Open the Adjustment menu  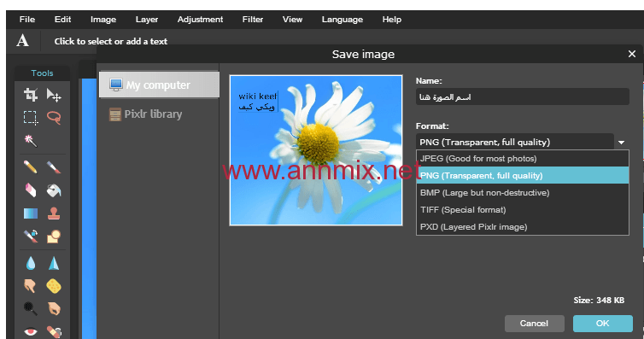200,20
